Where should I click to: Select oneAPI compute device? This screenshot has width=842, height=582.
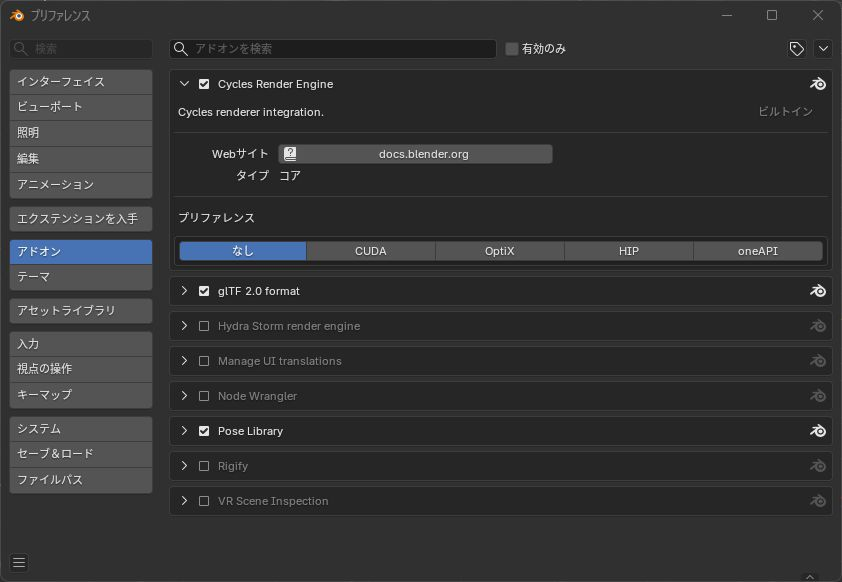pos(758,251)
